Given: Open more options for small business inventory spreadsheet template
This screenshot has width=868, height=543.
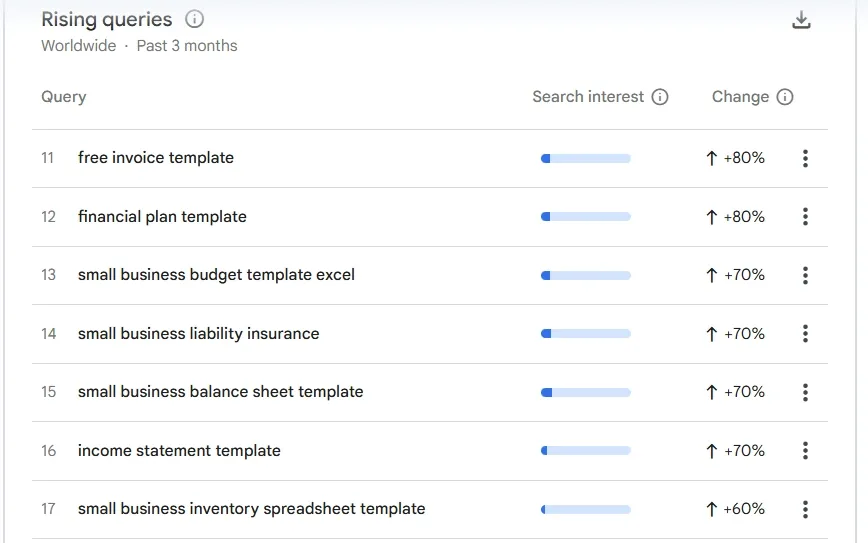Looking at the screenshot, I should [805, 509].
